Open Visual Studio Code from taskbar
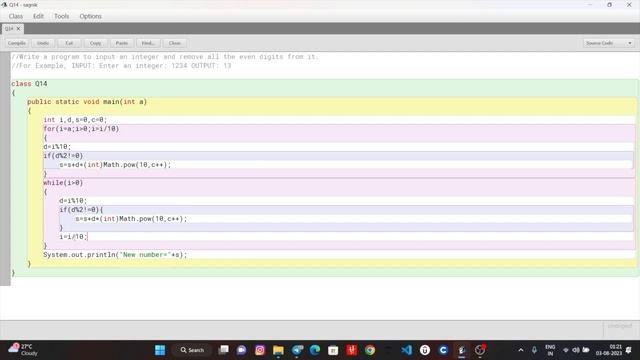Image resolution: width=640 pixels, height=360 pixels. coord(407,350)
